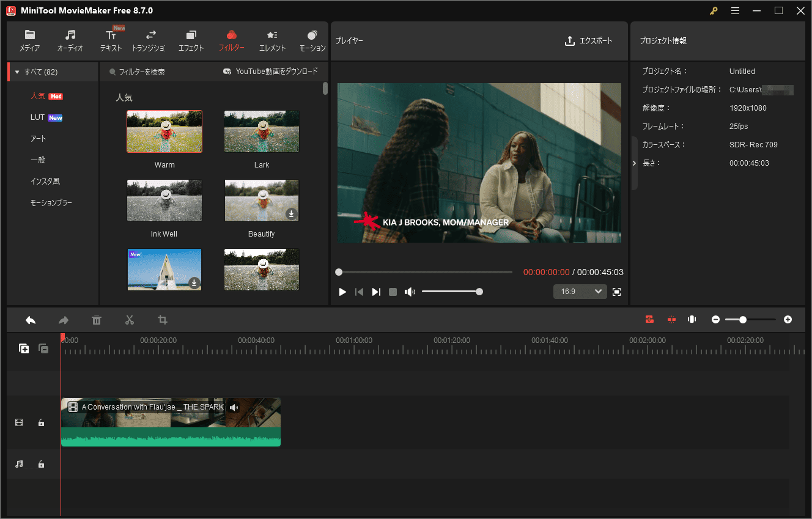Viewport: 812px width, 519px height.
Task: Add a new track
Action: tap(24, 348)
